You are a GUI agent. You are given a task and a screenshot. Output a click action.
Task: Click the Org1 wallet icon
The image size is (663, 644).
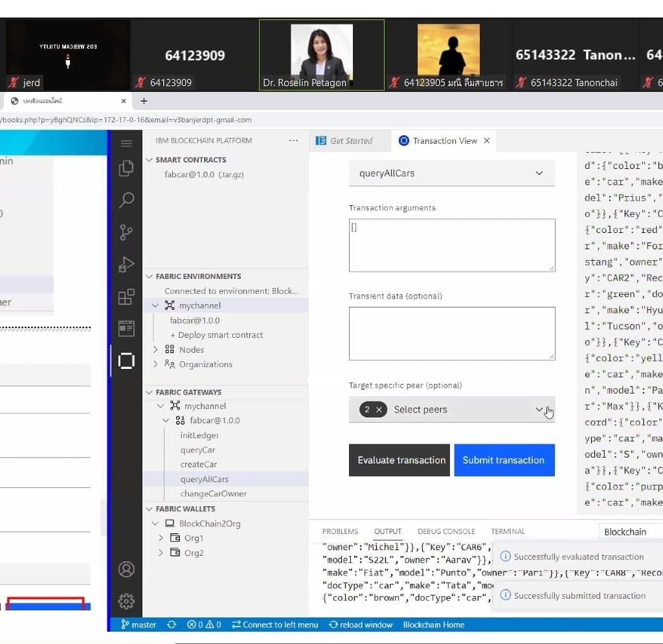(175, 538)
